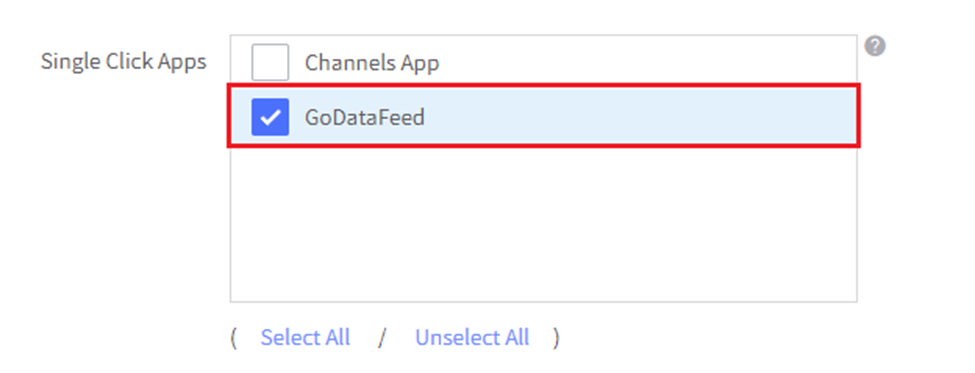Select the highlighted GoDataFeed row

click(543, 116)
